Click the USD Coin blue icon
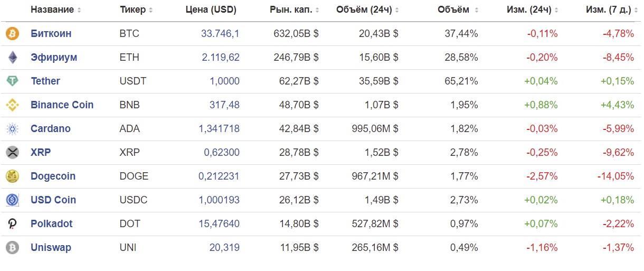This screenshot has width=644, height=271. [12, 200]
